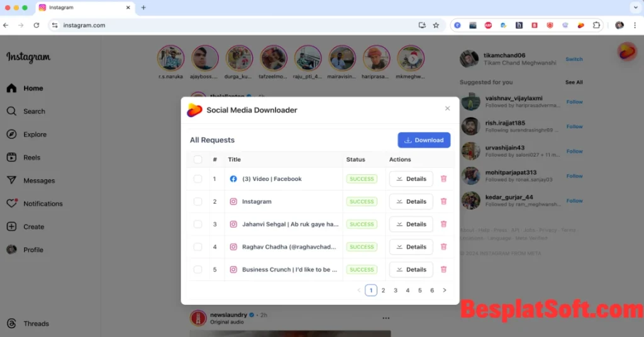Open the tab search dropdown arrow

pyautogui.click(x=635, y=8)
